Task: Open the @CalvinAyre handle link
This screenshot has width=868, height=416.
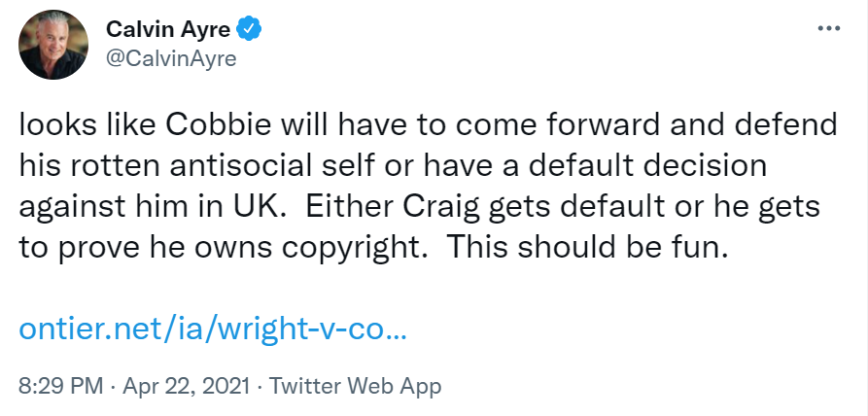Action: [x=171, y=58]
